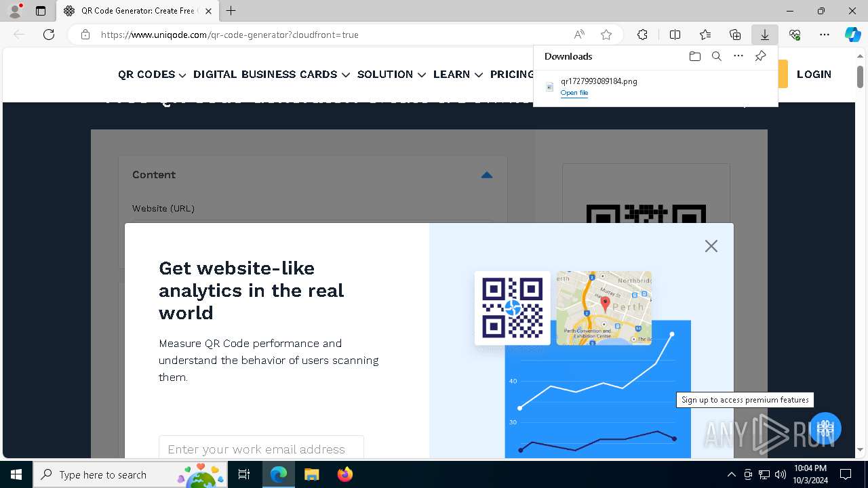
Task: Expand DIGITAL BUSINESS CARDS menu
Action: click(271, 75)
